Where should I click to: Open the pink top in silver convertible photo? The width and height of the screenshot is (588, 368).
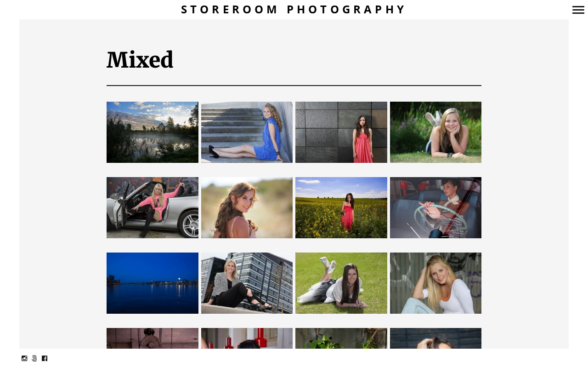[x=153, y=207]
